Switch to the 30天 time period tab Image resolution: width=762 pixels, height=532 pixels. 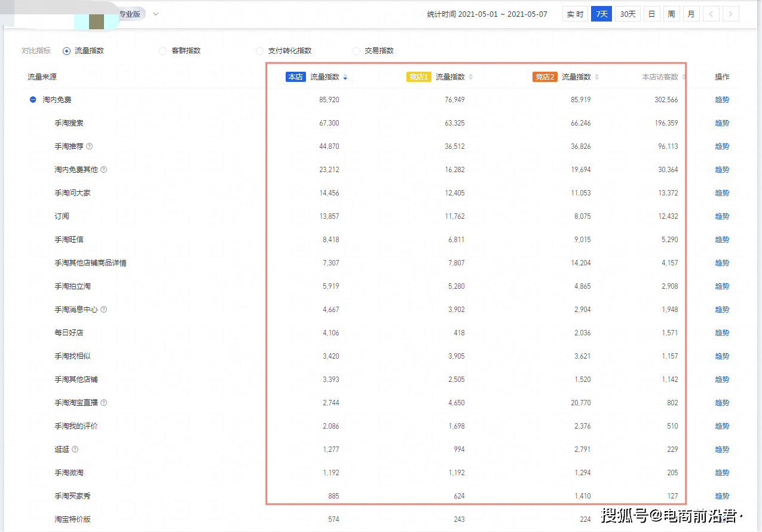[x=627, y=13]
